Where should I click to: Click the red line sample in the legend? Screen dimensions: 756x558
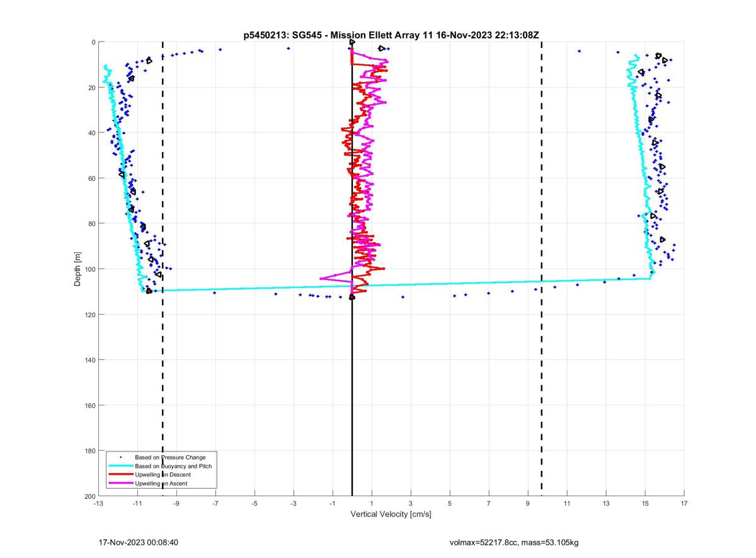120,474
